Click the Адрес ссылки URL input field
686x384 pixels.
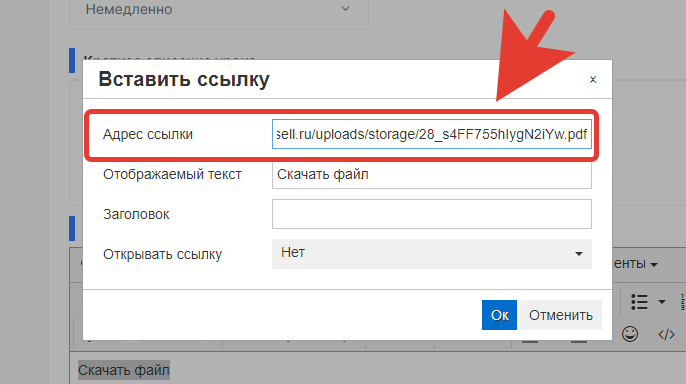[432, 134]
